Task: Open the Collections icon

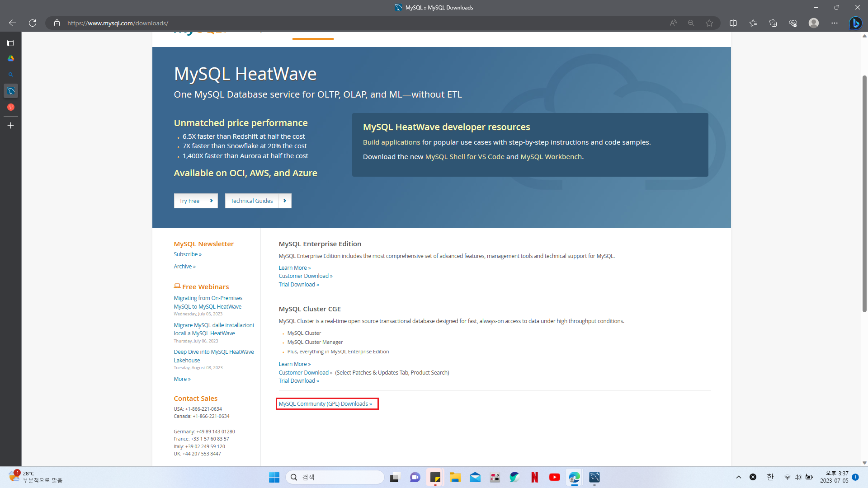Action: [x=773, y=23]
